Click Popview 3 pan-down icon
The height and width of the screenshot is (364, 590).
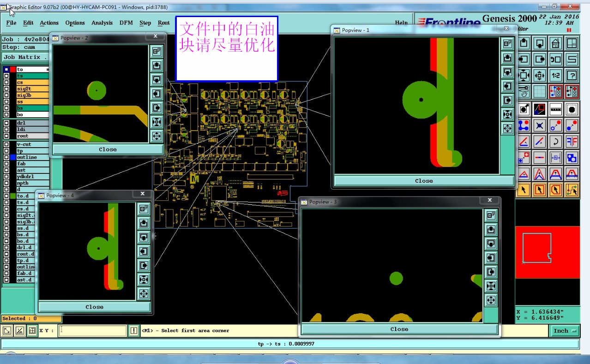tap(491, 244)
